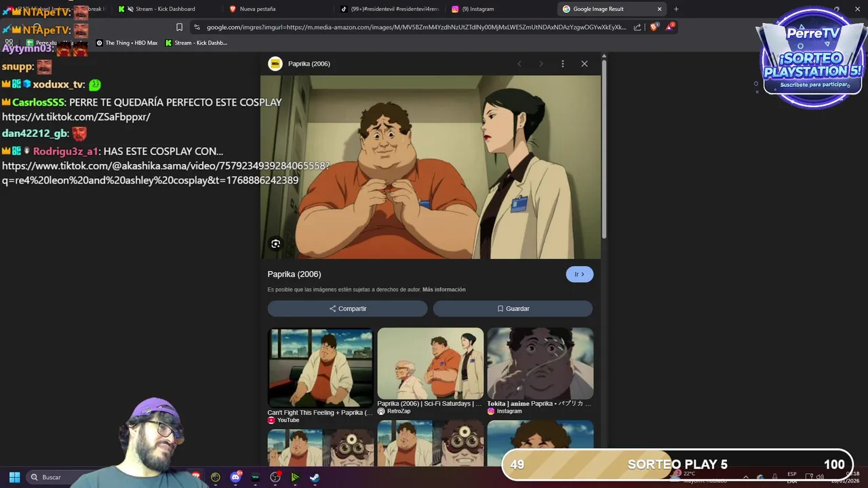Click the Guardar save button

tap(513, 308)
